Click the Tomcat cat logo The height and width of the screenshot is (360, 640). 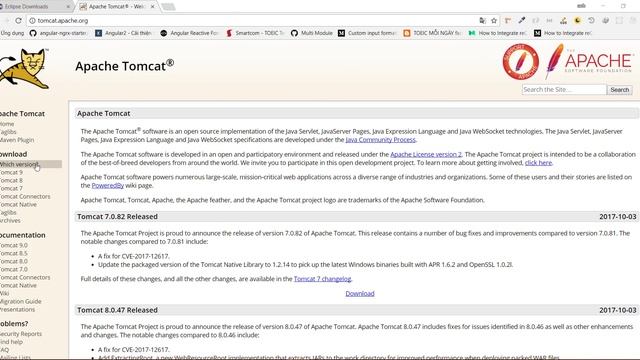[x=25, y=69]
